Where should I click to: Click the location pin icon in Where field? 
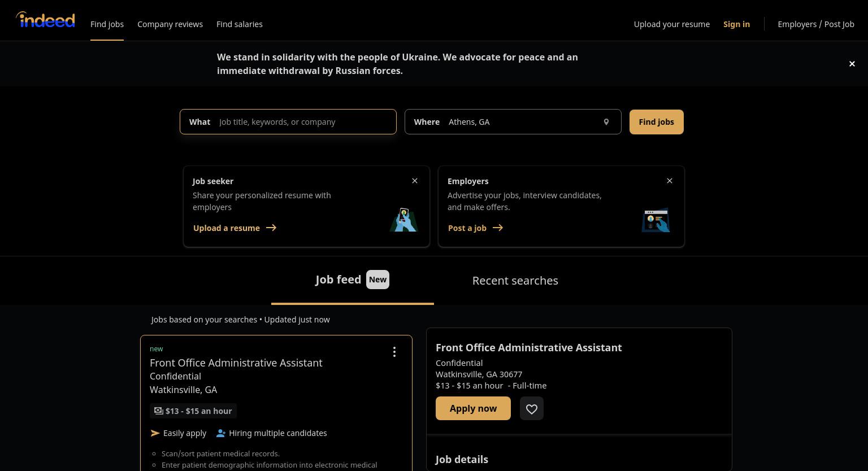606,122
